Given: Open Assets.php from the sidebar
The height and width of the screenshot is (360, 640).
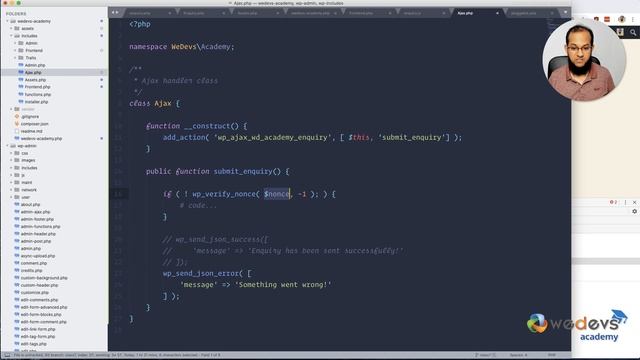Looking at the screenshot, I should [x=35, y=80].
